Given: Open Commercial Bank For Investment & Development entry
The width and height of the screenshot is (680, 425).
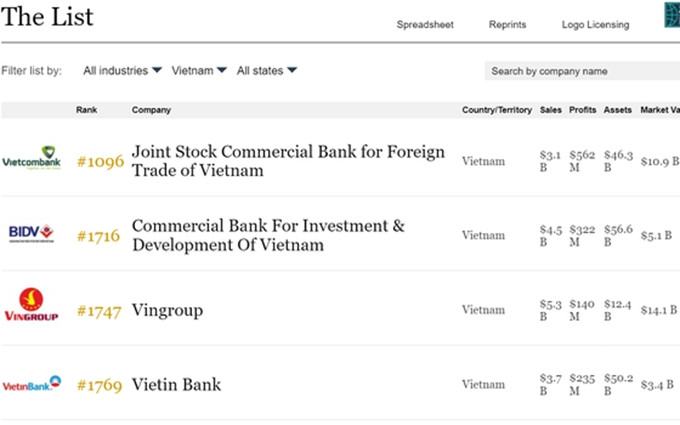Looking at the screenshot, I should click(268, 235).
